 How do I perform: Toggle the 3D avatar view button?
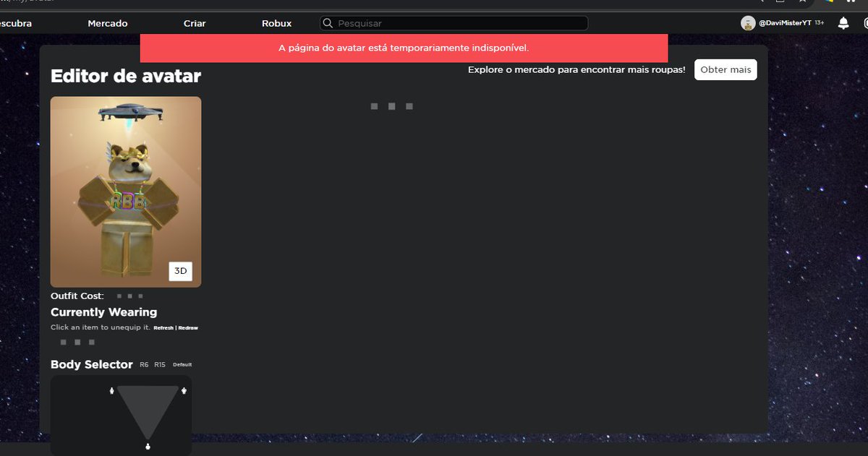(x=181, y=271)
